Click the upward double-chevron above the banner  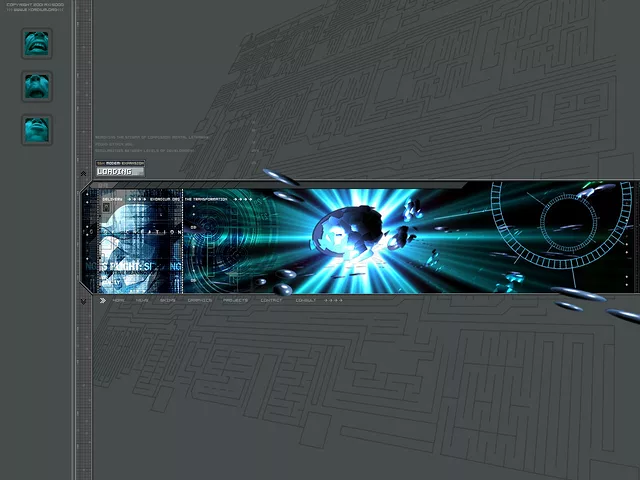click(x=84, y=173)
